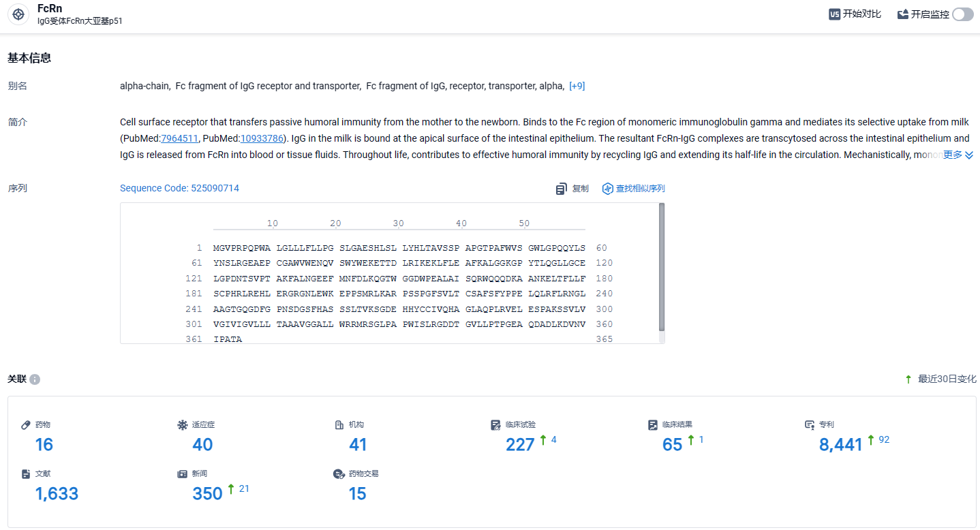Open Sequence Code 525090714
Image resolution: width=980 pixels, height=530 pixels.
[179, 188]
